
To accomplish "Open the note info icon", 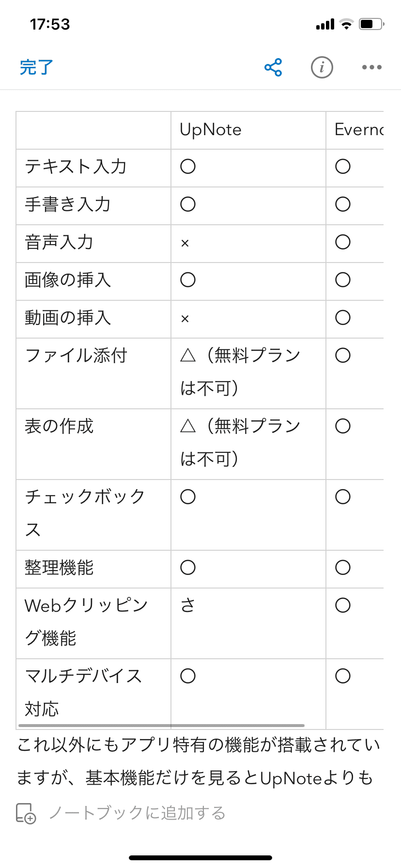I will [322, 67].
